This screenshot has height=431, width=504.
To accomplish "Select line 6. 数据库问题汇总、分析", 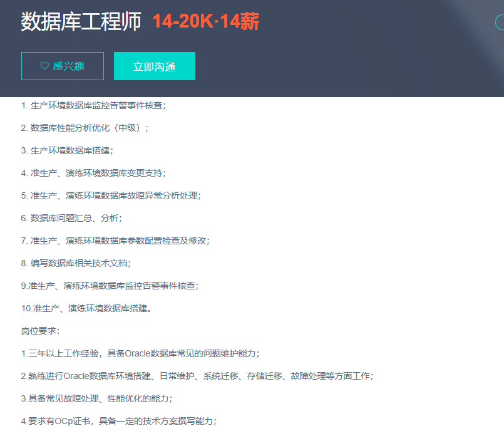I will click(71, 218).
